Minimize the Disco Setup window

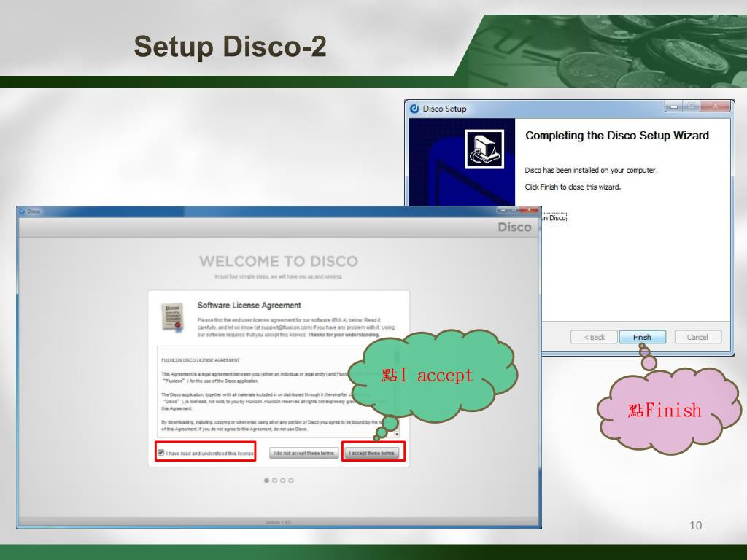click(673, 106)
